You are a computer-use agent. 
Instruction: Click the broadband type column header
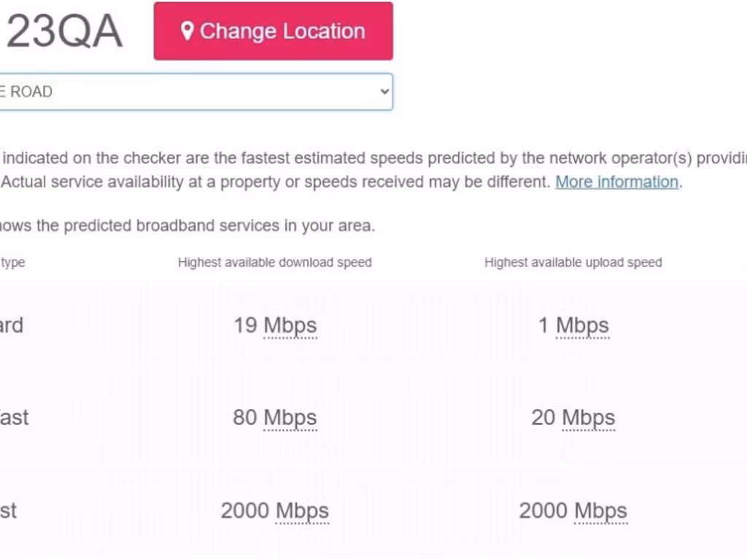tap(13, 262)
